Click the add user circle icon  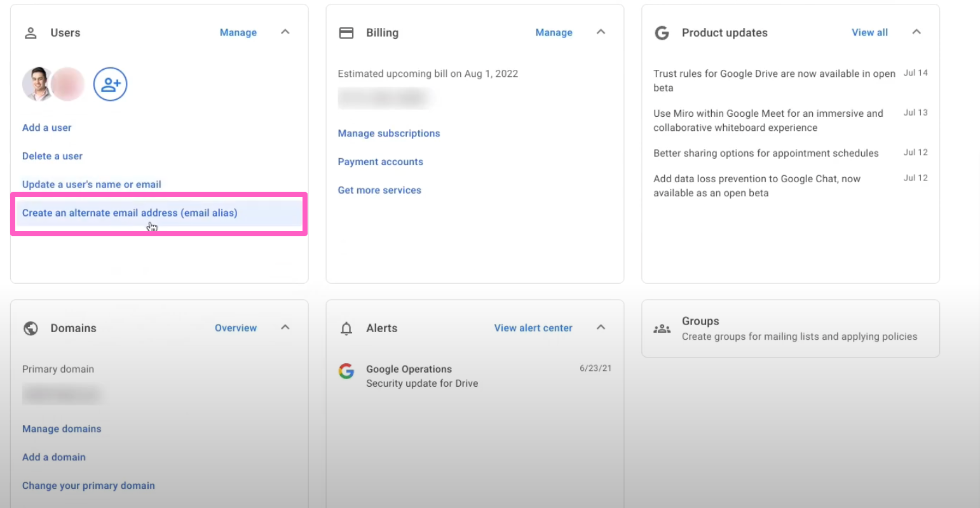click(x=110, y=84)
